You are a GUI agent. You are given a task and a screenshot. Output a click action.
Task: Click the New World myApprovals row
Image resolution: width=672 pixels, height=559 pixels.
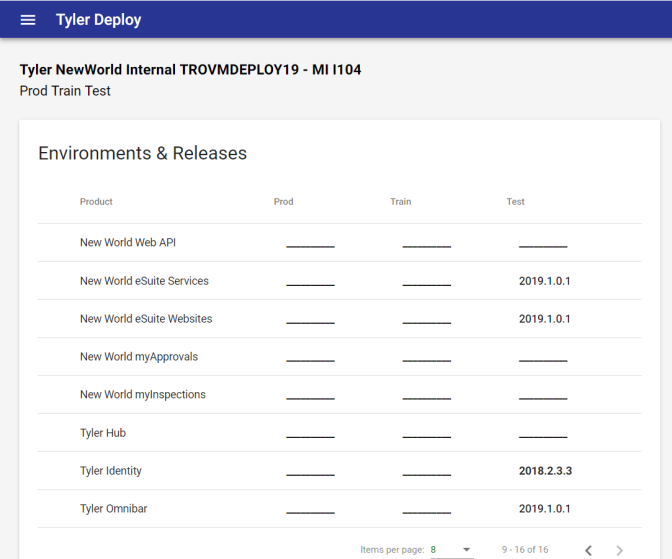pyautogui.click(x=139, y=357)
